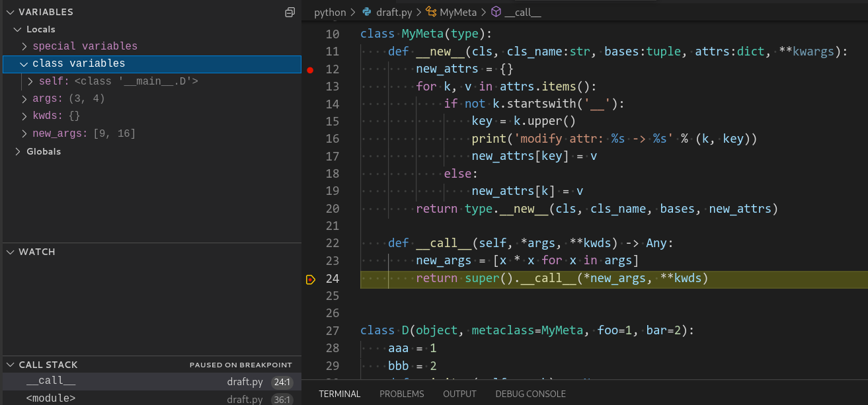Expand the args tuple variable

click(x=24, y=99)
